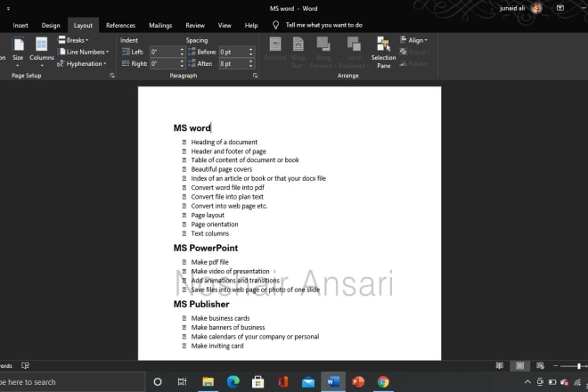Screen dimensions: 588x392
Task: Move the zoom slider handle
Action: (579, 366)
